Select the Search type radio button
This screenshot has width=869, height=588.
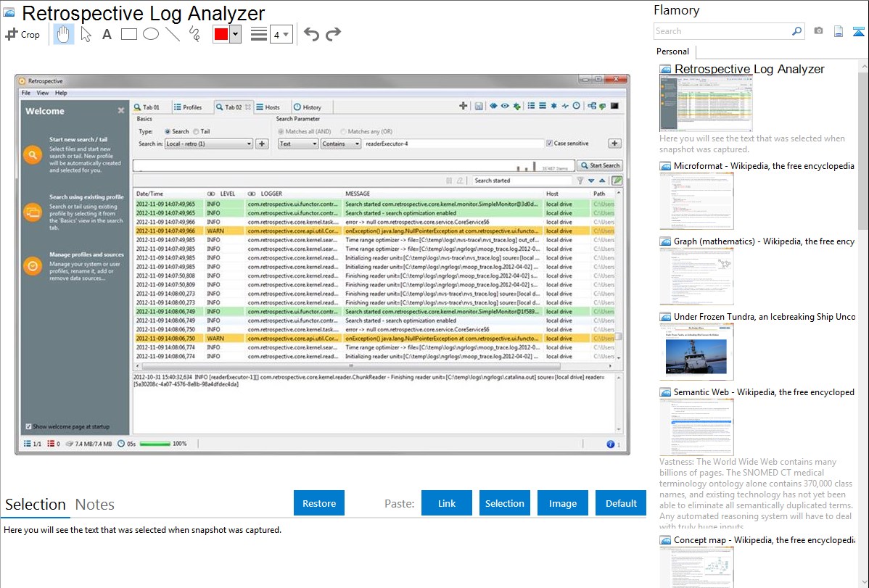coord(168,131)
